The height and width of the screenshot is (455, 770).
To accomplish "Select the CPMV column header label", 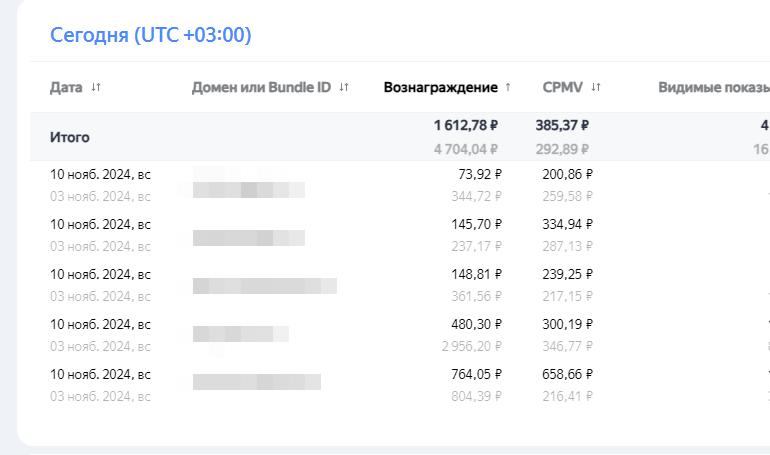I will point(563,87).
